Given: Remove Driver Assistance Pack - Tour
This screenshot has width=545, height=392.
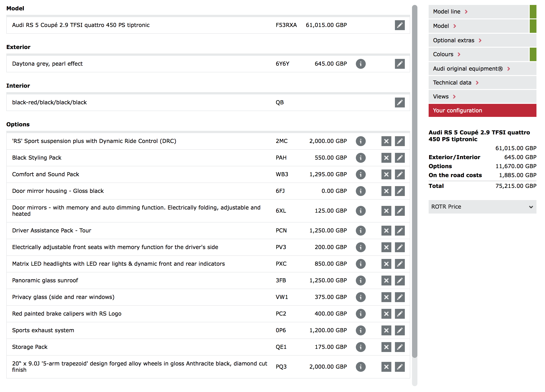Looking at the screenshot, I should pos(386,230).
